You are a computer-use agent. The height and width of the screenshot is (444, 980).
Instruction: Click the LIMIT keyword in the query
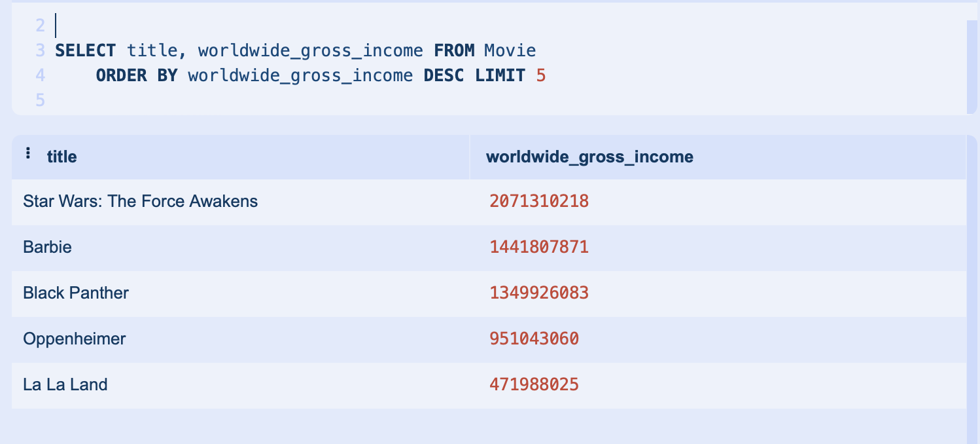click(500, 76)
